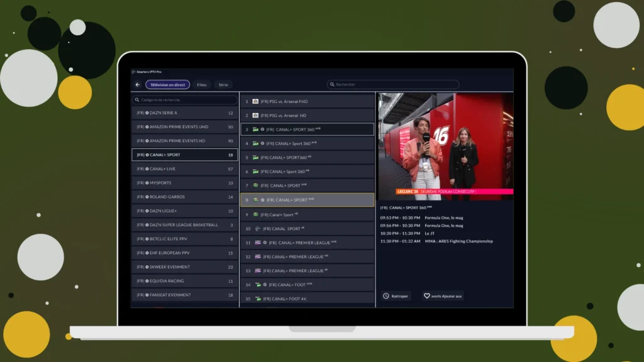Play channel 3 CANAL+ SPORT 360
Image resolution: width=644 pixels, height=362 pixels.
pyautogui.click(x=307, y=129)
